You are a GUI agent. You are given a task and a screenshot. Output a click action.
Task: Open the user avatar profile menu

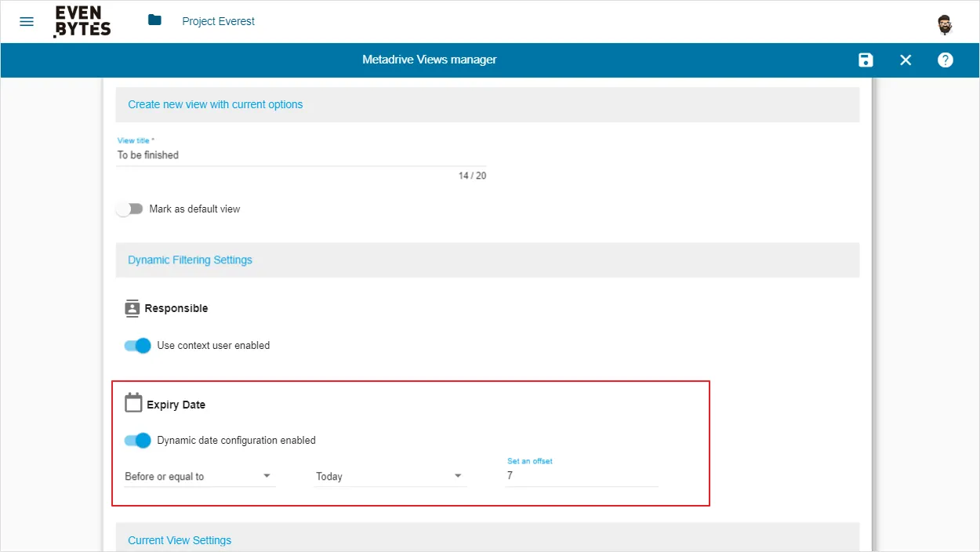[945, 24]
